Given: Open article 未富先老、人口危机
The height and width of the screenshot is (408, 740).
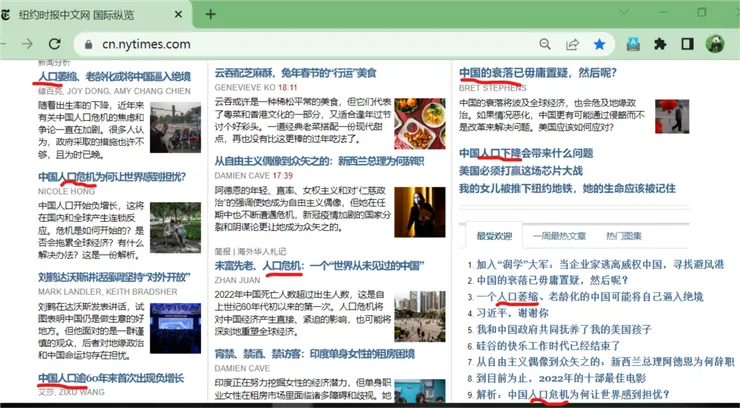Looking at the screenshot, I should (x=320, y=266).
